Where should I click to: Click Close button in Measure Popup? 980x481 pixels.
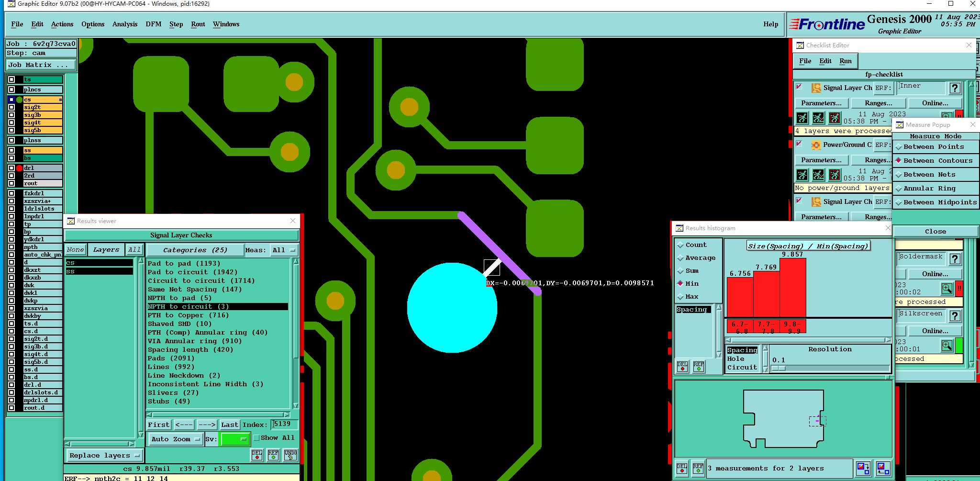coord(935,232)
